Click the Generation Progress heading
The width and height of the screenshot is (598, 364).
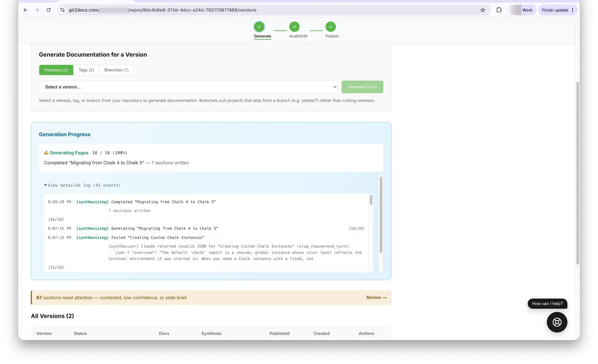65,134
